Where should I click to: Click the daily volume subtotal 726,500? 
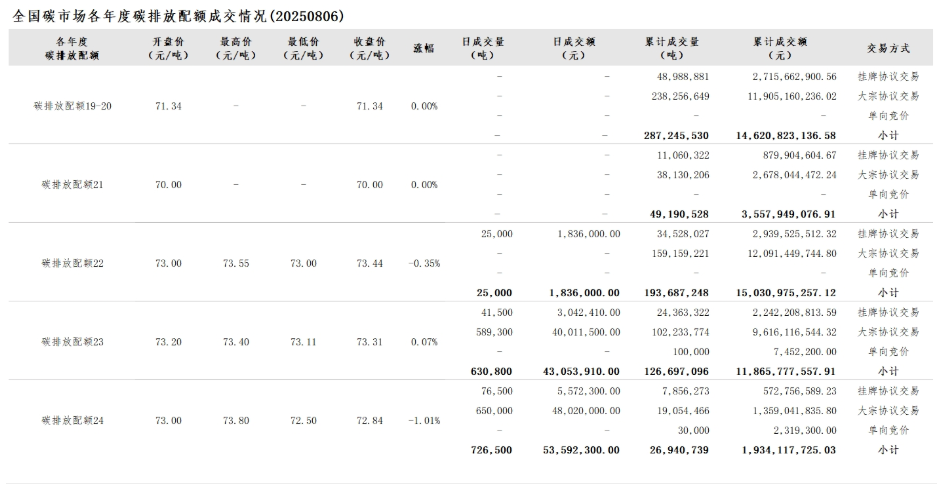click(491, 450)
